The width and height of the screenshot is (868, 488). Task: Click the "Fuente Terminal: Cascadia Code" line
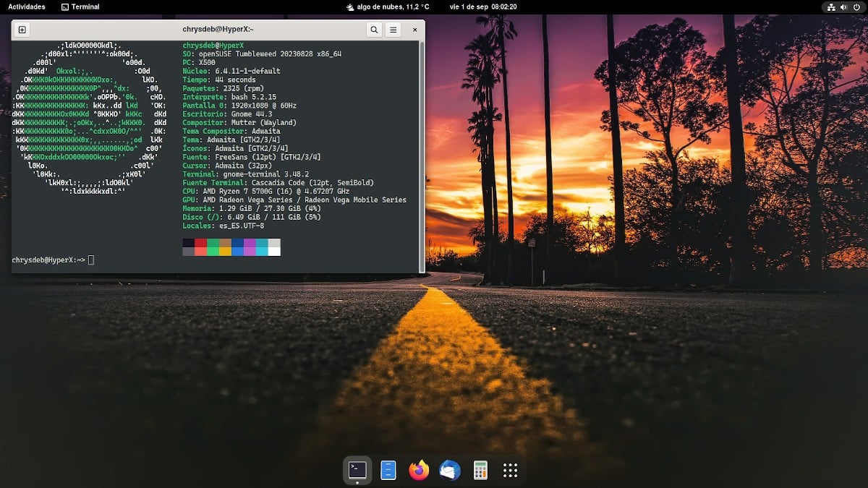pyautogui.click(x=278, y=183)
